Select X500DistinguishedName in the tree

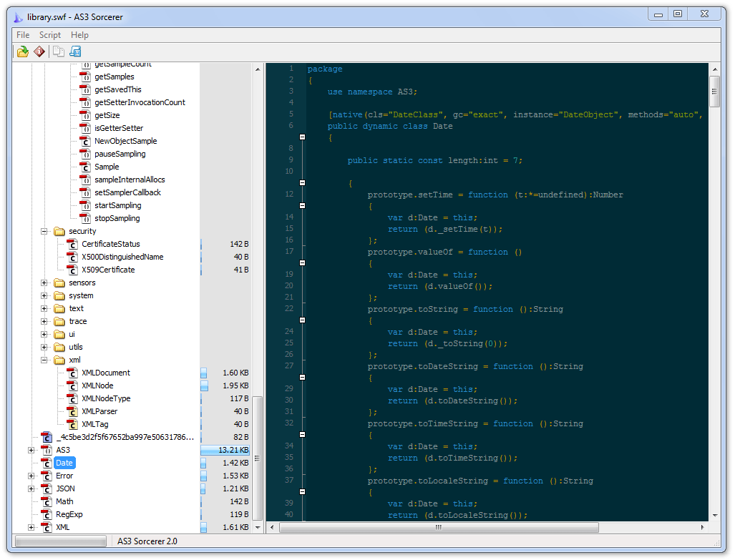coord(122,257)
